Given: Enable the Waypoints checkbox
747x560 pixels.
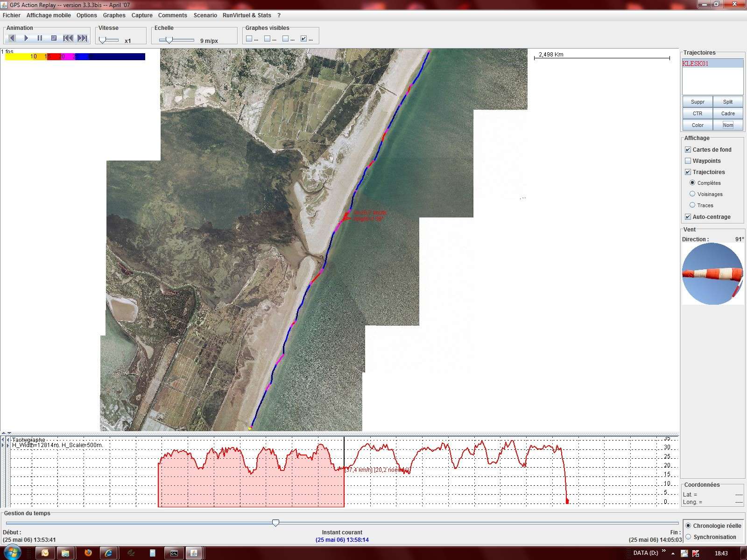Looking at the screenshot, I should (688, 161).
